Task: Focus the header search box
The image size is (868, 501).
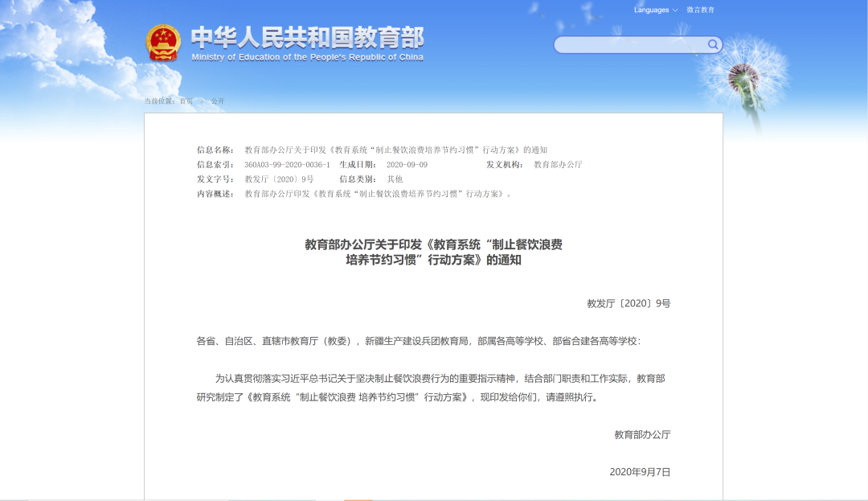Action: [631, 45]
